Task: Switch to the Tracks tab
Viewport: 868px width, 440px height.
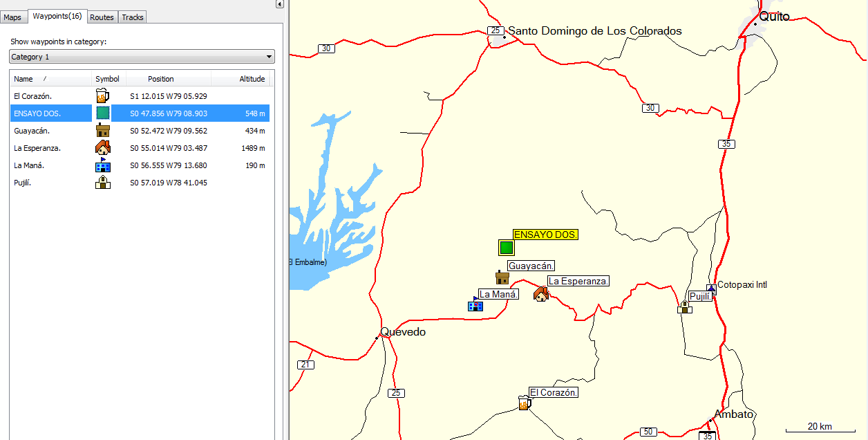Action: tap(133, 17)
